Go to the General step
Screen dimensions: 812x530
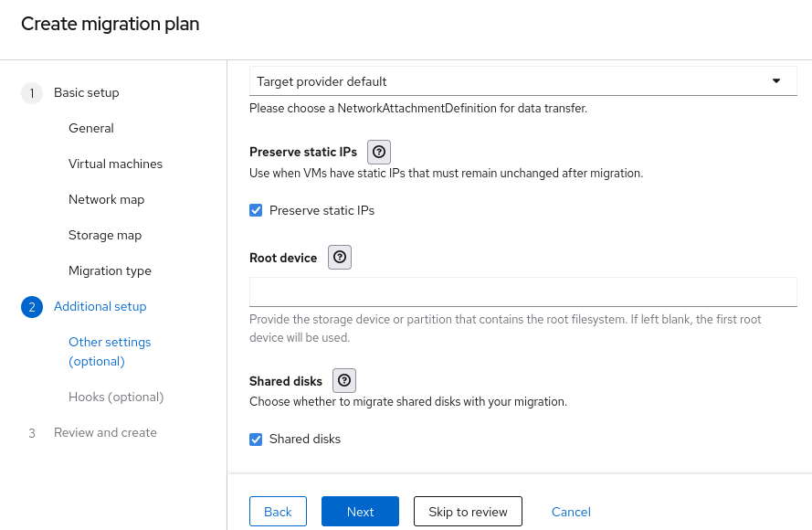(x=91, y=129)
